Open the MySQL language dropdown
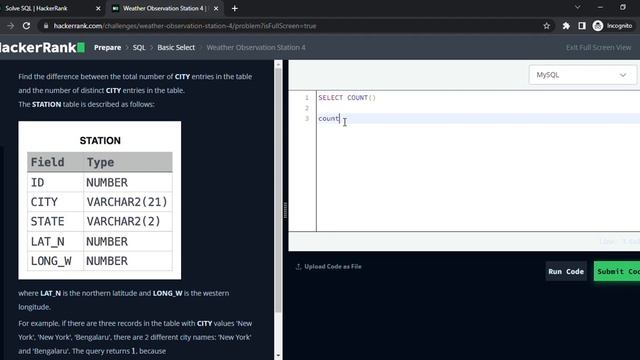 [x=582, y=75]
